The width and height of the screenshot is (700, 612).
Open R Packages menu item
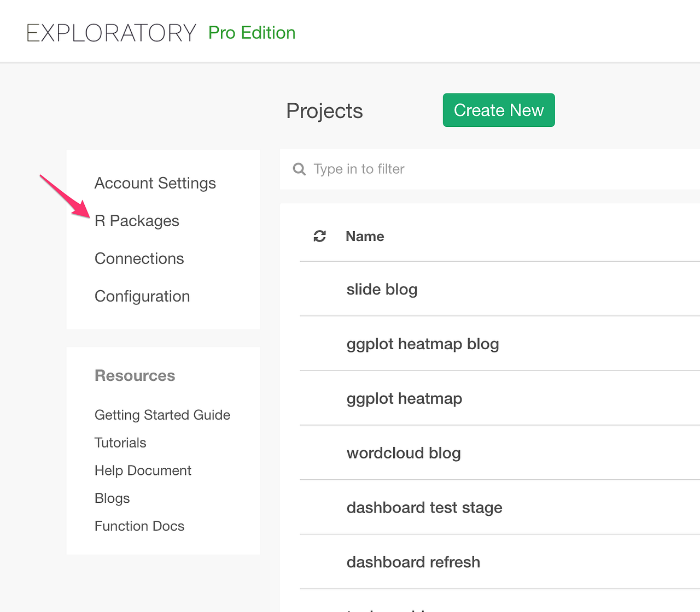137,221
